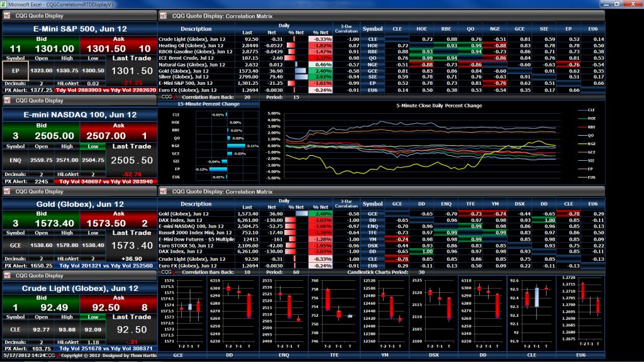Click the CQG icon on the upper Correlation Matrix header
This screenshot has height=362, width=644.
(x=163, y=16)
